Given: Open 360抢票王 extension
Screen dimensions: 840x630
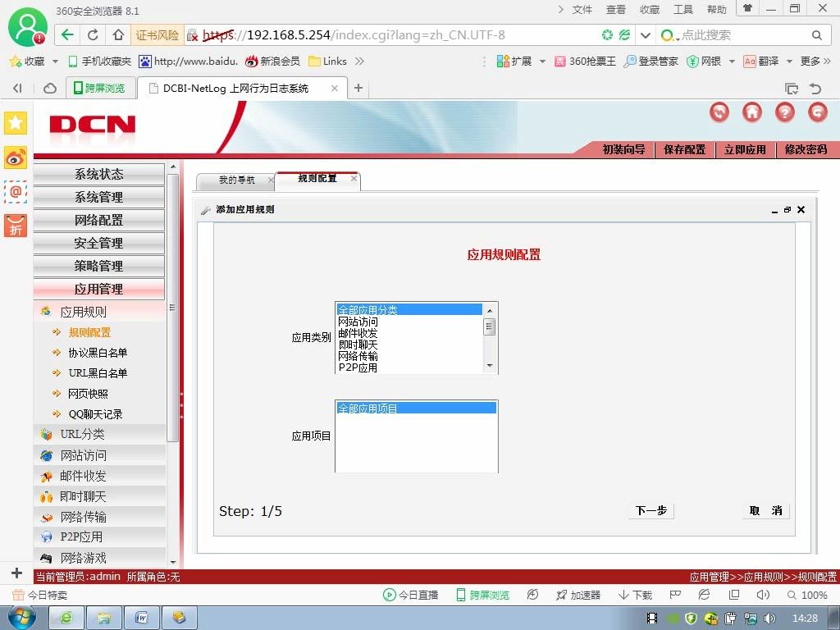Looking at the screenshot, I should coord(585,61).
